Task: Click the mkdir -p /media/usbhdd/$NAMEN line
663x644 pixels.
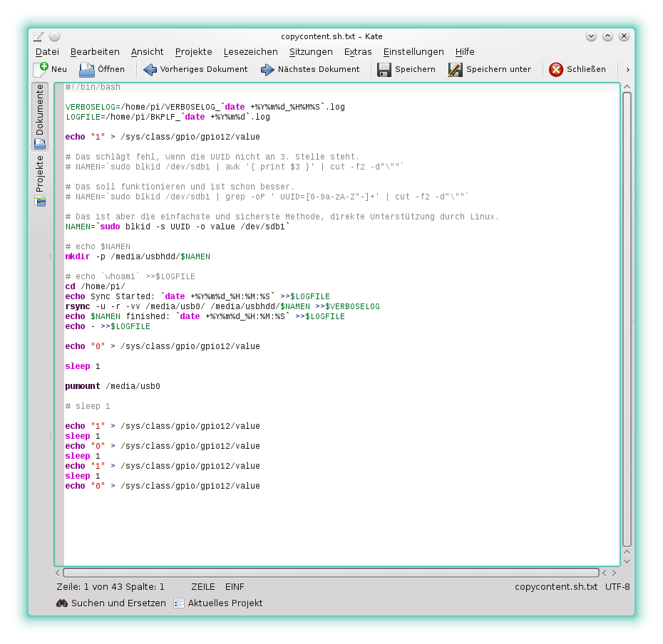Action: [x=138, y=256]
